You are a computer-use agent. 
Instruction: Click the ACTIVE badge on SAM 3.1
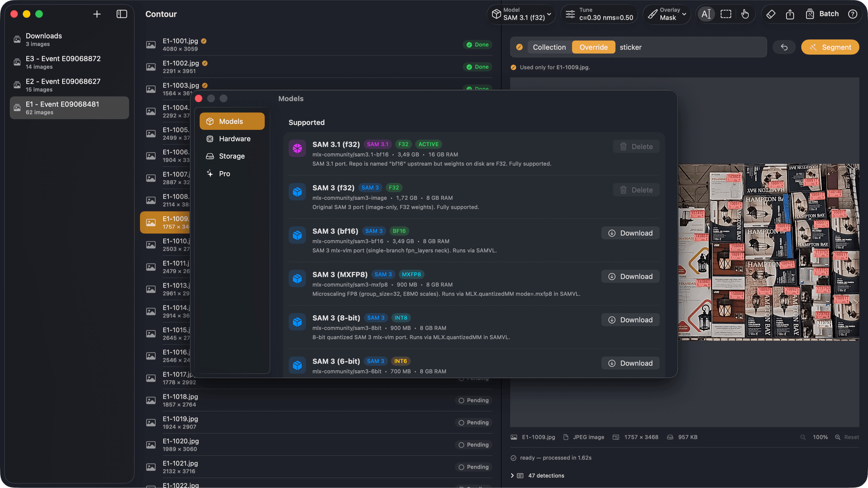click(428, 144)
